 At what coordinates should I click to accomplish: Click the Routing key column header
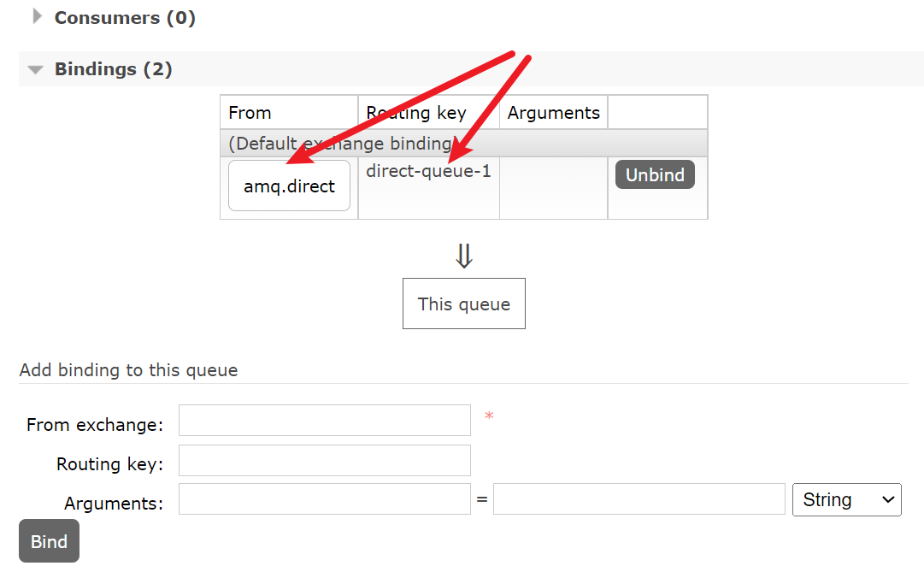click(x=416, y=113)
